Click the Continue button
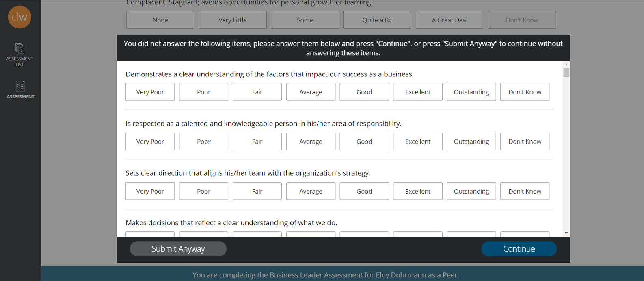Viewport: 644px width, 281px height. (x=519, y=249)
